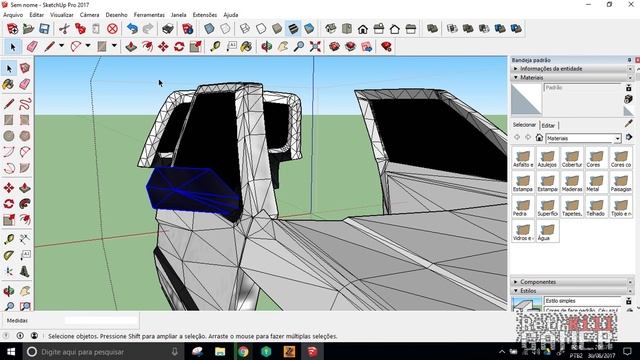Save the model with the floppy icon
The width and height of the screenshot is (640, 360).
[44, 29]
